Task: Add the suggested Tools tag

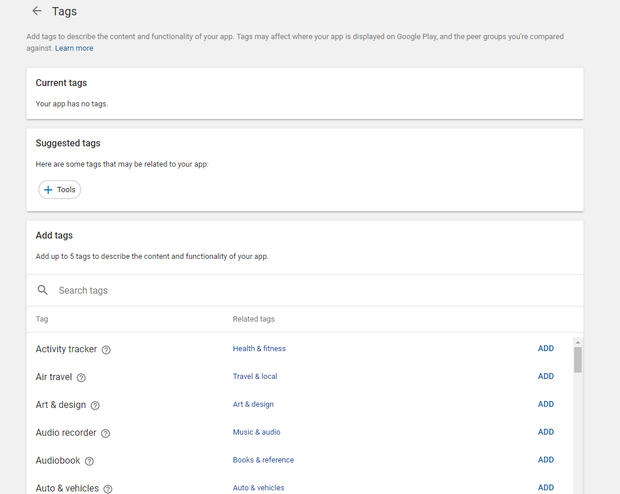Action: click(59, 189)
